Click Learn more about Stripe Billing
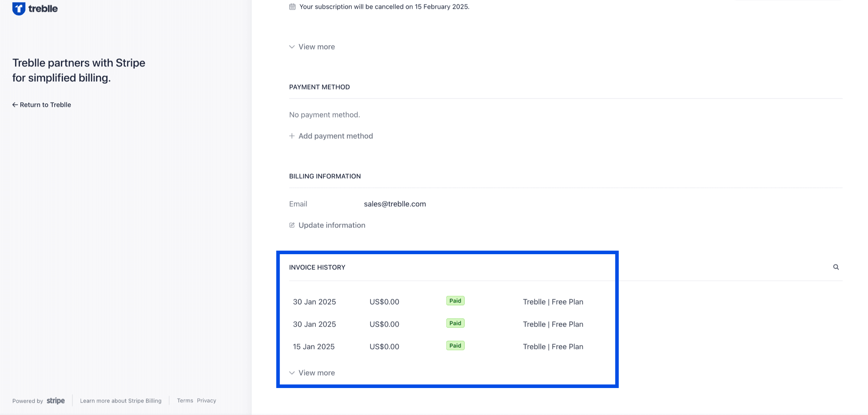 (120, 400)
